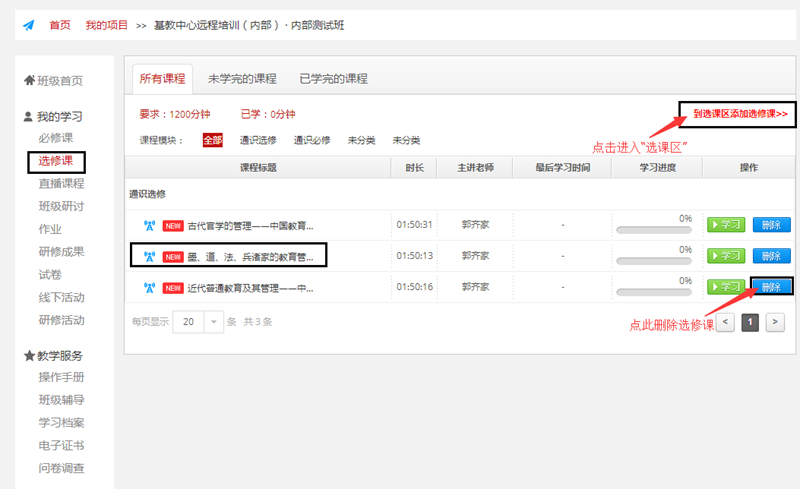Viewport: 800px width, 489px height.
Task: Click NEW badge on 古代官学的管理 course
Action: click(x=173, y=226)
